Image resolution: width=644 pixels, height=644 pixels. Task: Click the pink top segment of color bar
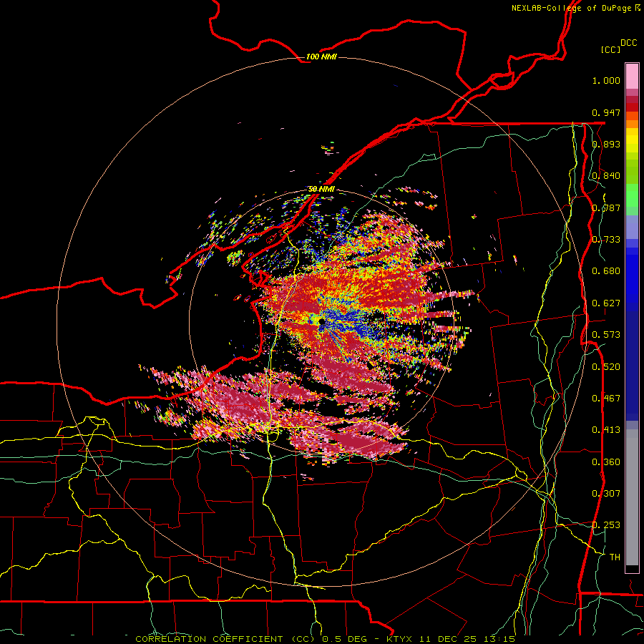click(x=632, y=76)
